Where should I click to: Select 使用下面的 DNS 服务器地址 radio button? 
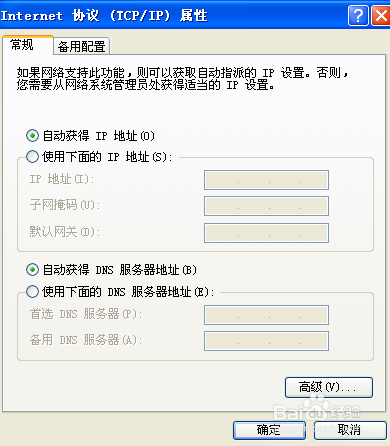tap(32, 292)
